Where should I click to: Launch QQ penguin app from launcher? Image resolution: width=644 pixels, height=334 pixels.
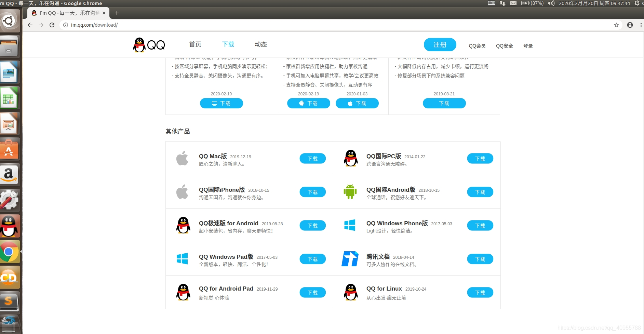pos(9,226)
